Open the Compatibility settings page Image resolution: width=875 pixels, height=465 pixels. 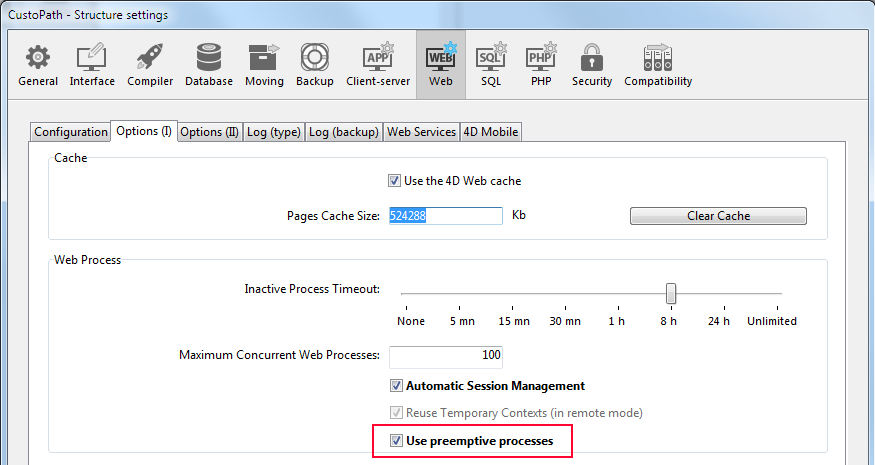658,65
